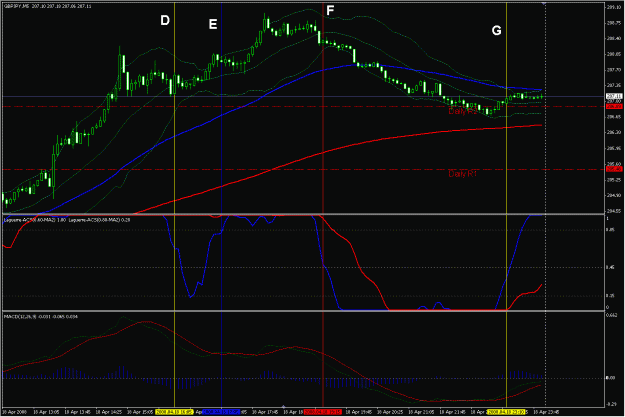Click the blue date label under line E
The height and width of the screenshot is (417, 625).
tap(221, 412)
